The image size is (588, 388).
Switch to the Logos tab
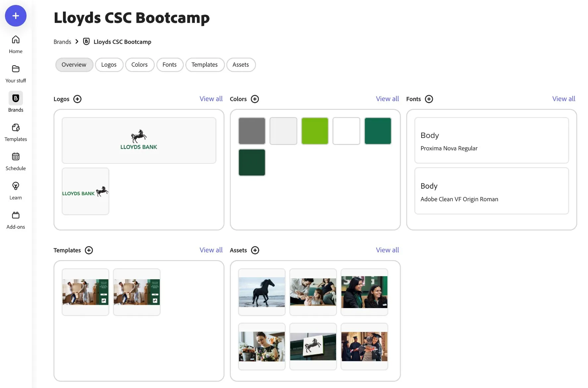click(x=109, y=65)
